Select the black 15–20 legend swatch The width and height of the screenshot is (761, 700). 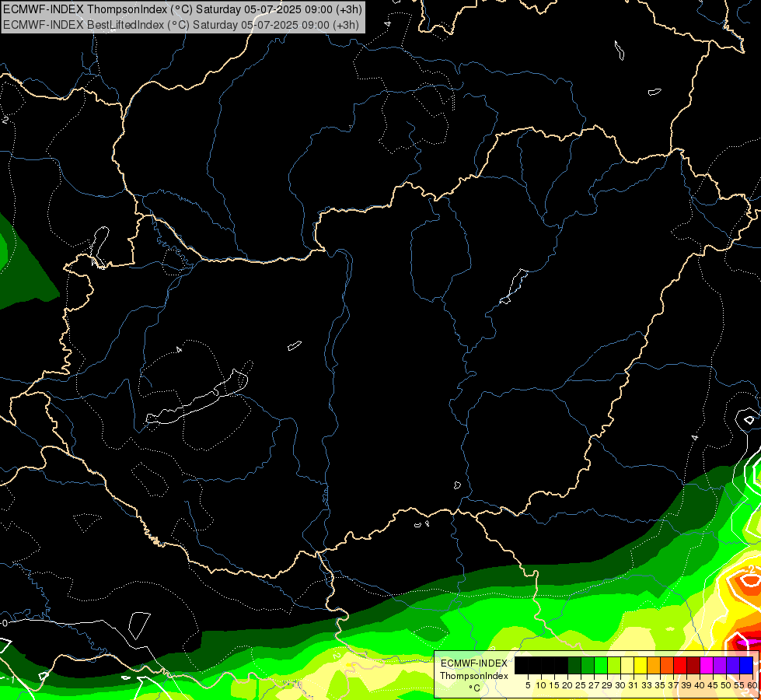(x=561, y=665)
